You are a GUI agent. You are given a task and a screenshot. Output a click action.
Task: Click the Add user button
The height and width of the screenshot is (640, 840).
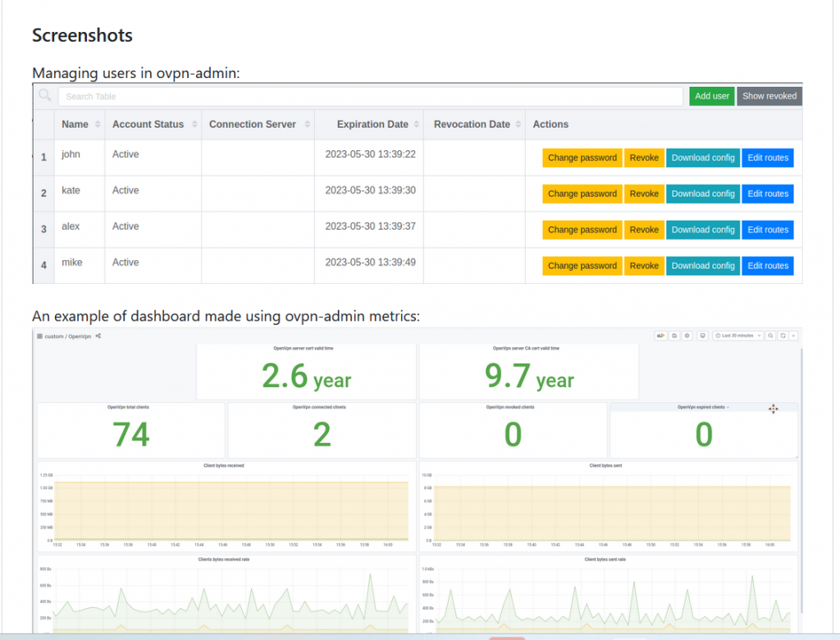click(x=711, y=96)
